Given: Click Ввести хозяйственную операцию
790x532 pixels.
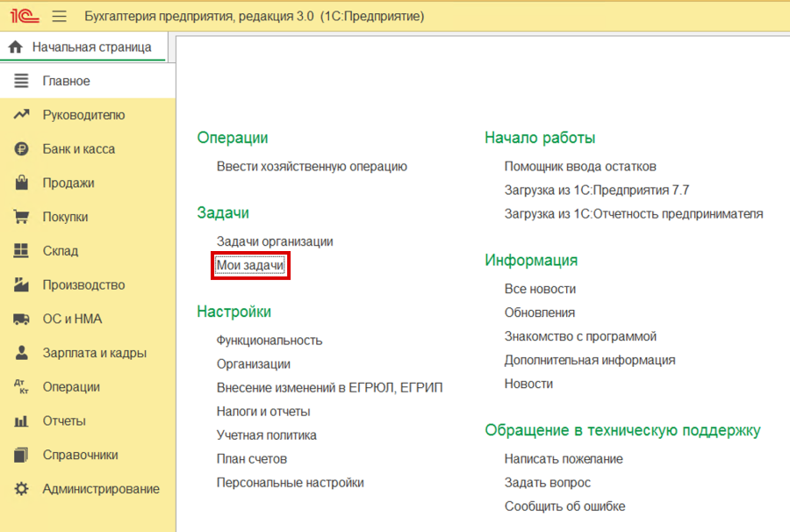Looking at the screenshot, I should pyautogui.click(x=312, y=166).
